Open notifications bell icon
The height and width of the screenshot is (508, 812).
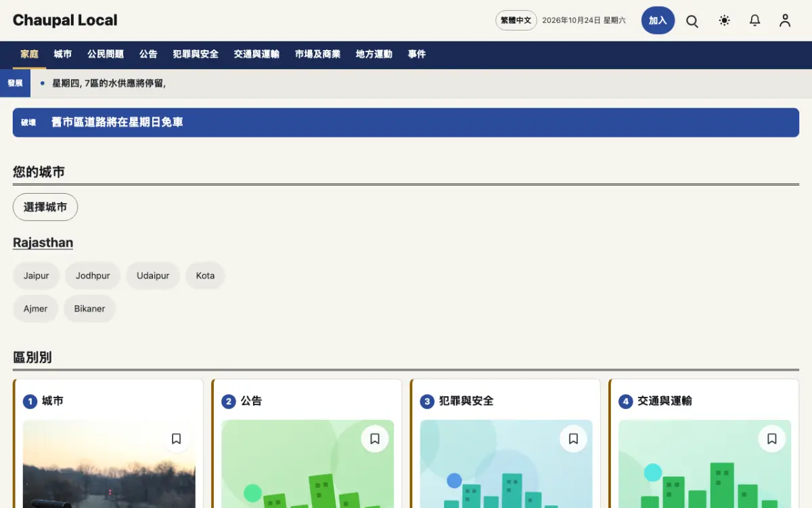coord(755,21)
